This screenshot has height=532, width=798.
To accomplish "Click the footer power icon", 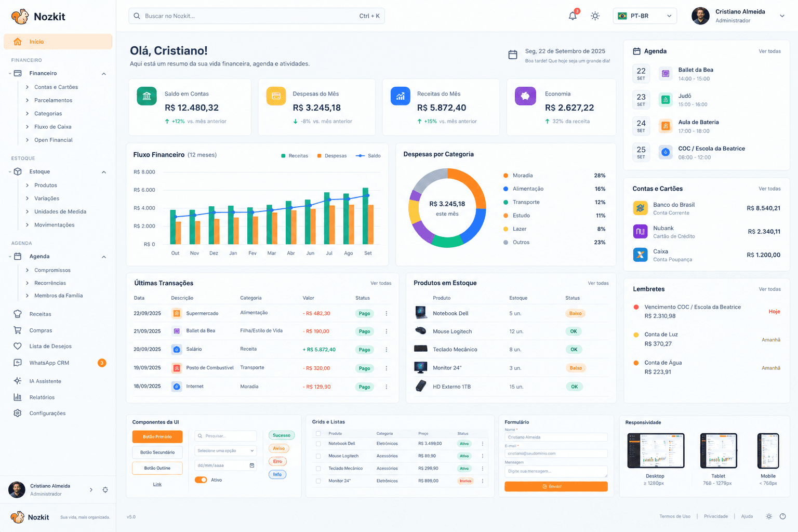I will tap(783, 516).
